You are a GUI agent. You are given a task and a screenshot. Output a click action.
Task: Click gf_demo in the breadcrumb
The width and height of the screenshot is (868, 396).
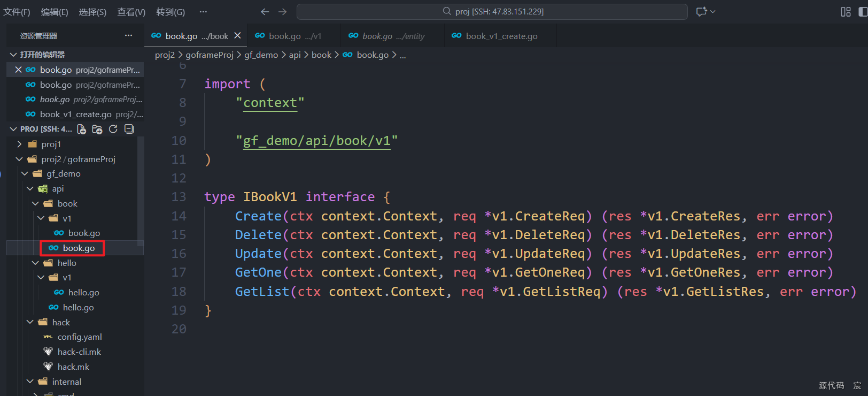pyautogui.click(x=261, y=55)
